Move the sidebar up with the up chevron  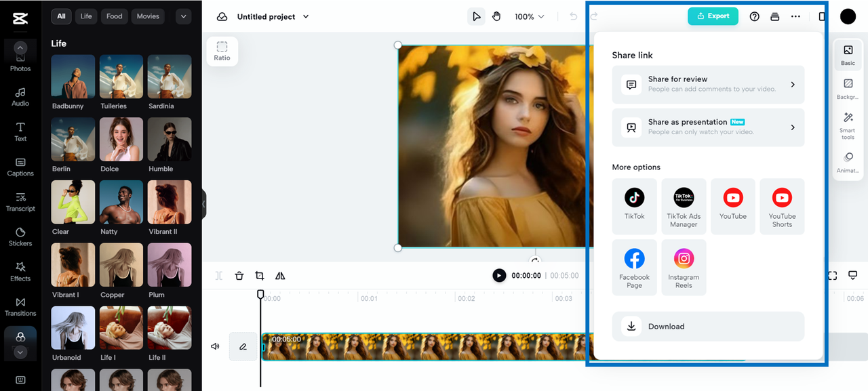[20, 47]
